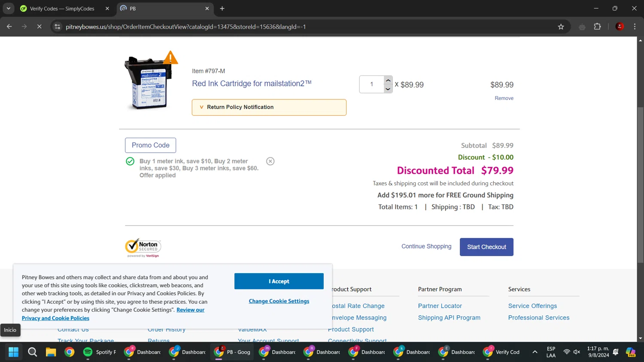Viewport: 644px width, 362px height.
Task: Open the Windows Start menu
Action: click(14, 352)
